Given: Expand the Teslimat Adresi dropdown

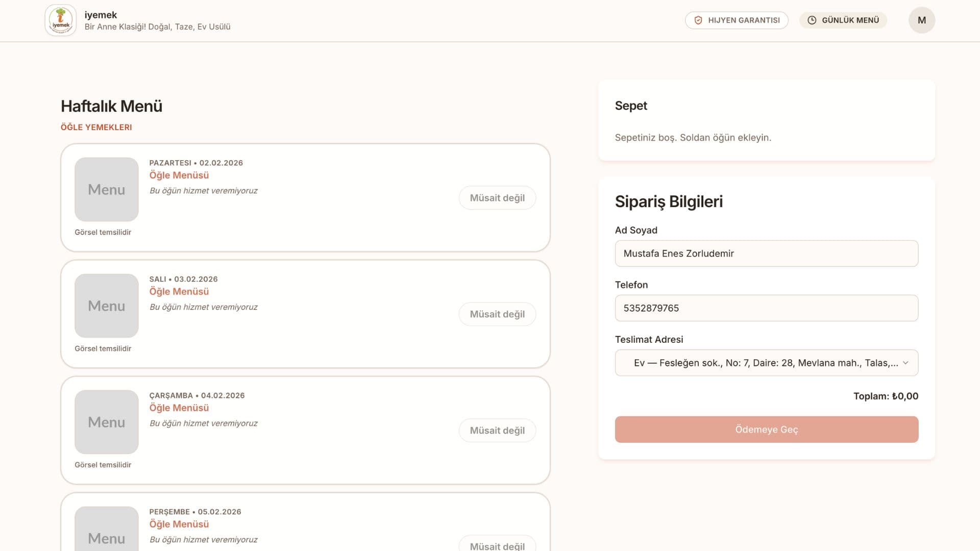Looking at the screenshot, I should tap(766, 363).
